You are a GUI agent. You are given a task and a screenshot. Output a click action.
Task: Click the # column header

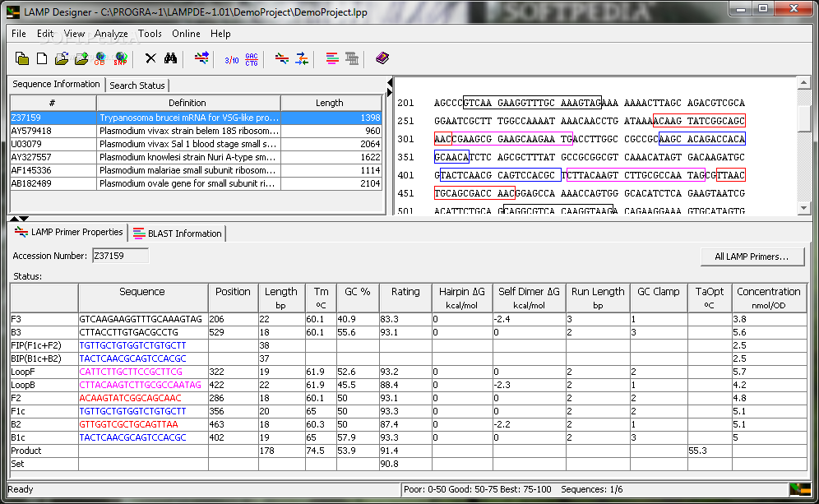(53, 103)
